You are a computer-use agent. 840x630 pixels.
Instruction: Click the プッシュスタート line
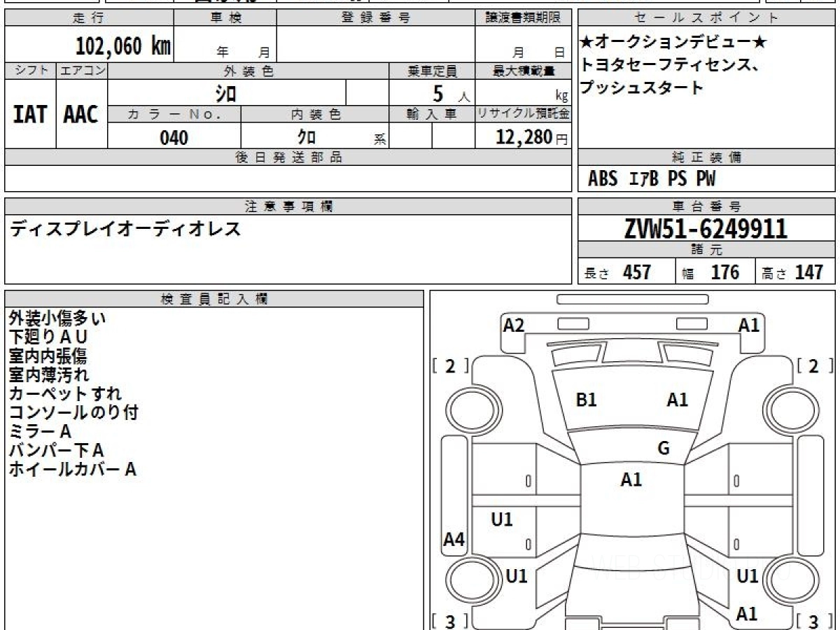pos(642,88)
